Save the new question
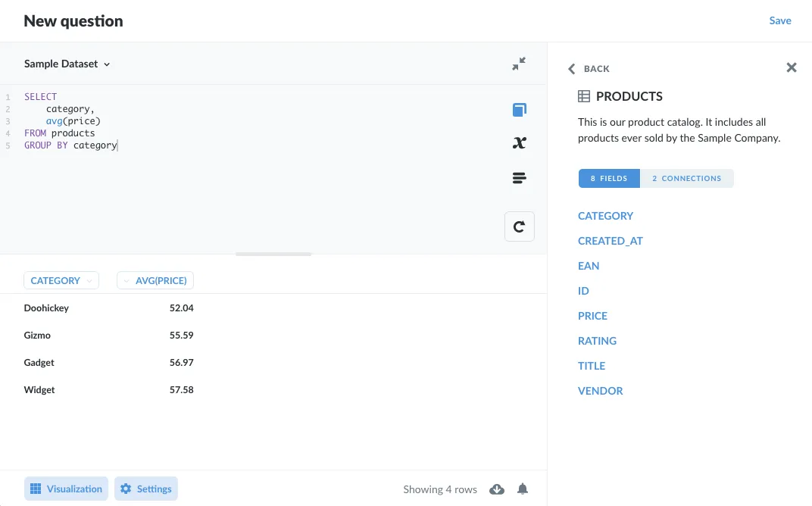Screen dimensions: 812x506 coord(780,20)
